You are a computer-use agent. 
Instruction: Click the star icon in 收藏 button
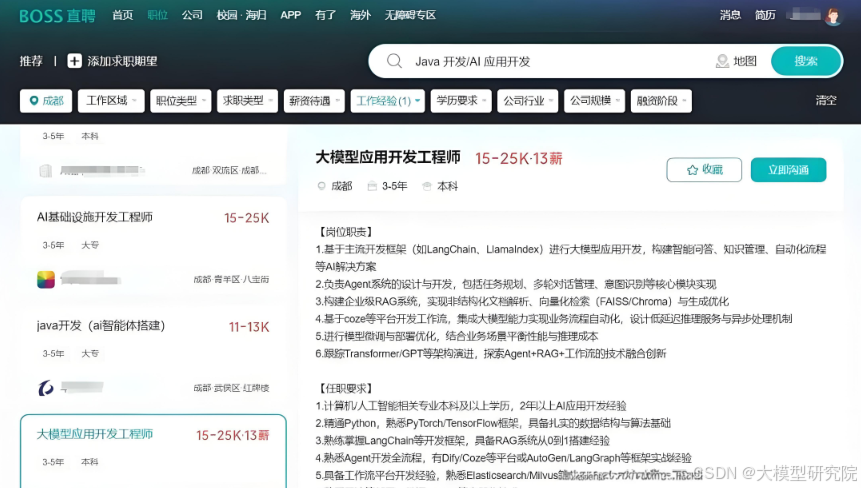692,170
